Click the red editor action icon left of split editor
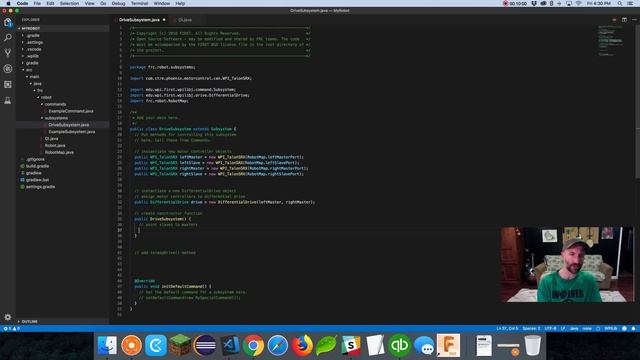 [614, 20]
